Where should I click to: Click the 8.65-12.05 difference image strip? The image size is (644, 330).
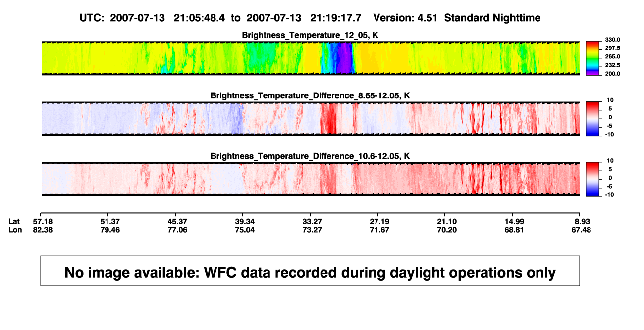310,118
